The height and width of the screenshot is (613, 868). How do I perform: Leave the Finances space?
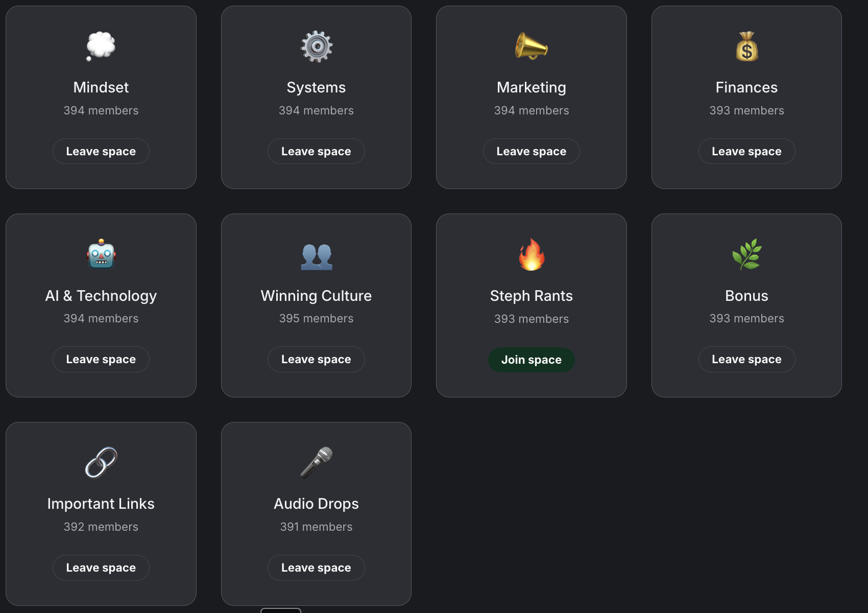(746, 151)
